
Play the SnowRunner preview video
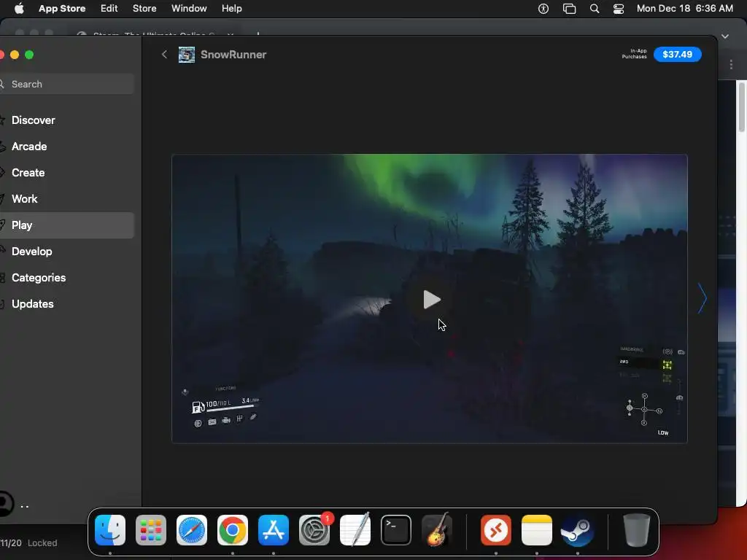coord(432,300)
